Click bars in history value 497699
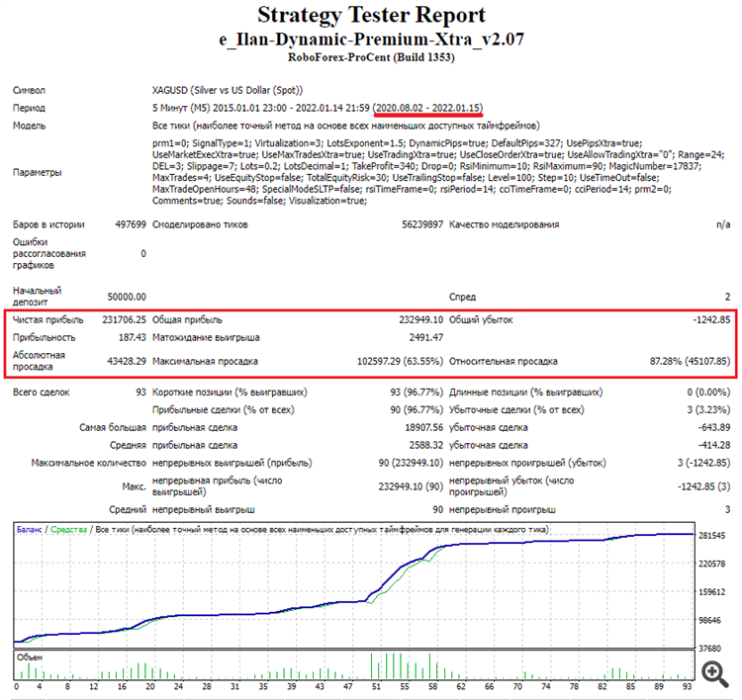 pyautogui.click(x=131, y=224)
